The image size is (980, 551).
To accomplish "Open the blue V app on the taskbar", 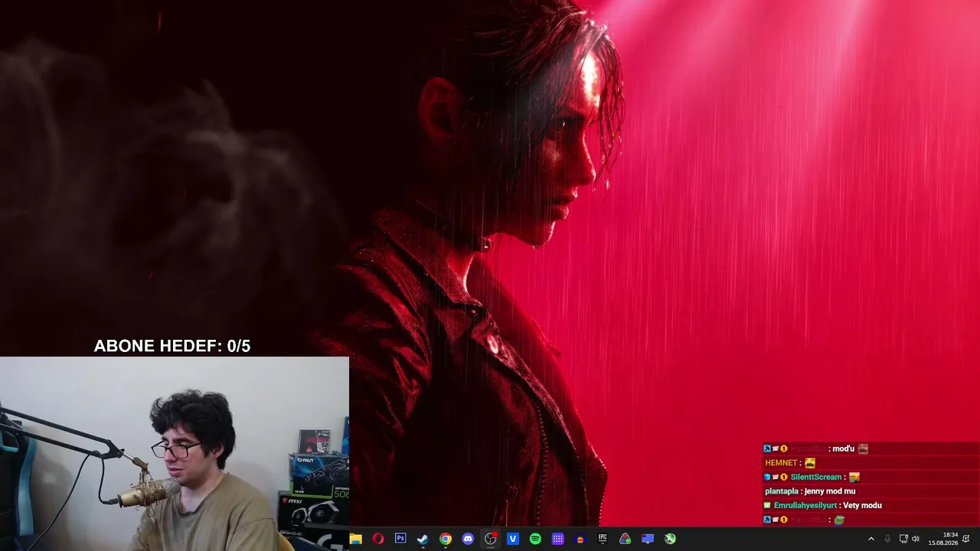I will point(513,539).
